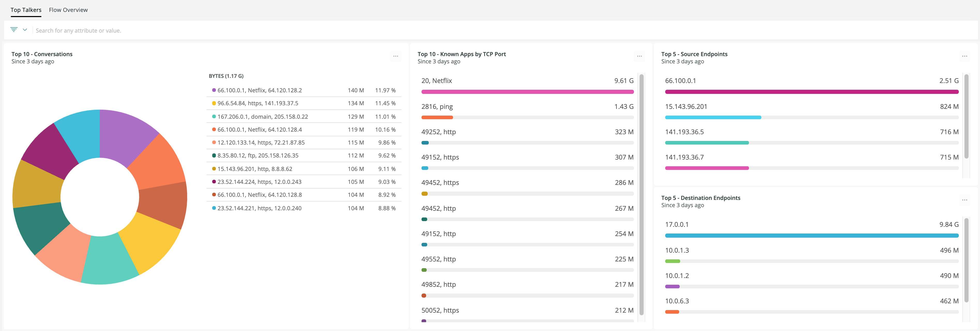Click the Source Endpoints list scrollbar
The image size is (980, 331).
click(x=966, y=116)
